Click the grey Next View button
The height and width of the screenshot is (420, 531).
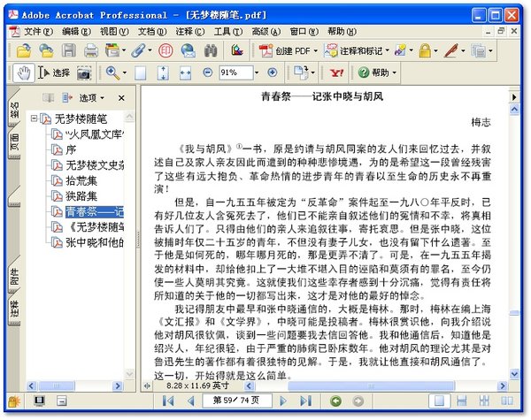(x=358, y=401)
